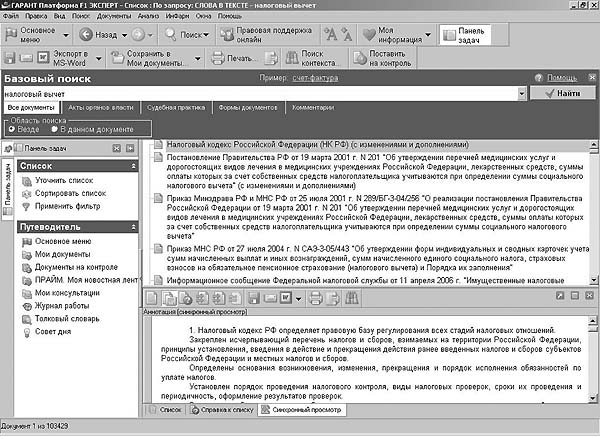Open Совет дня
The width and height of the screenshot is (602, 439).
[x=53, y=331]
